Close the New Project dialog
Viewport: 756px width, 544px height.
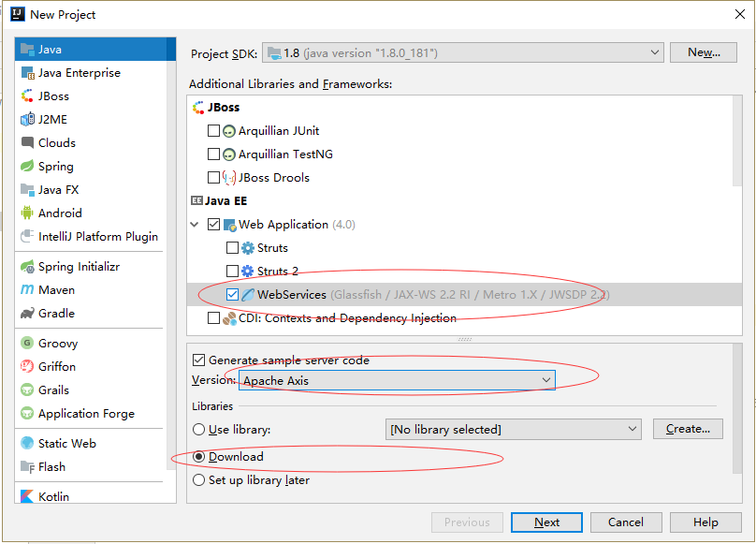coord(739,14)
